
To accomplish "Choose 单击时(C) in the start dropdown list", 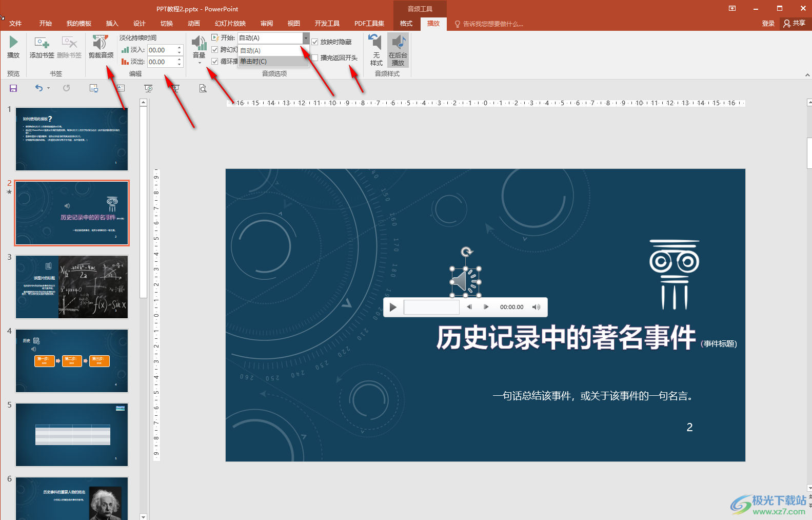I will 273,62.
